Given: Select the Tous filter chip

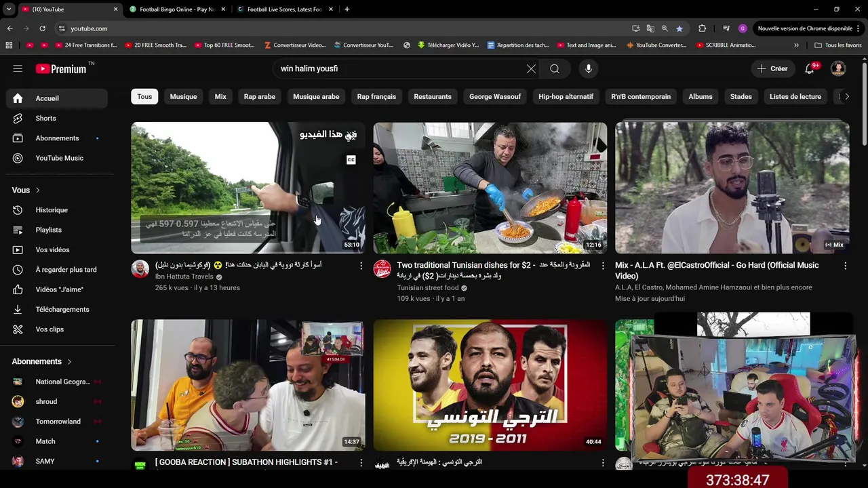Looking at the screenshot, I should (144, 96).
